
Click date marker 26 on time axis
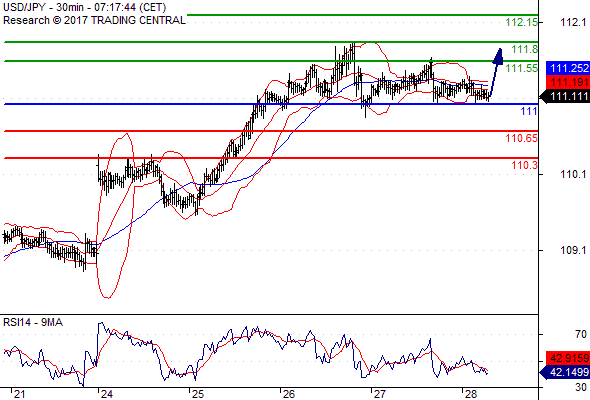[289, 394]
